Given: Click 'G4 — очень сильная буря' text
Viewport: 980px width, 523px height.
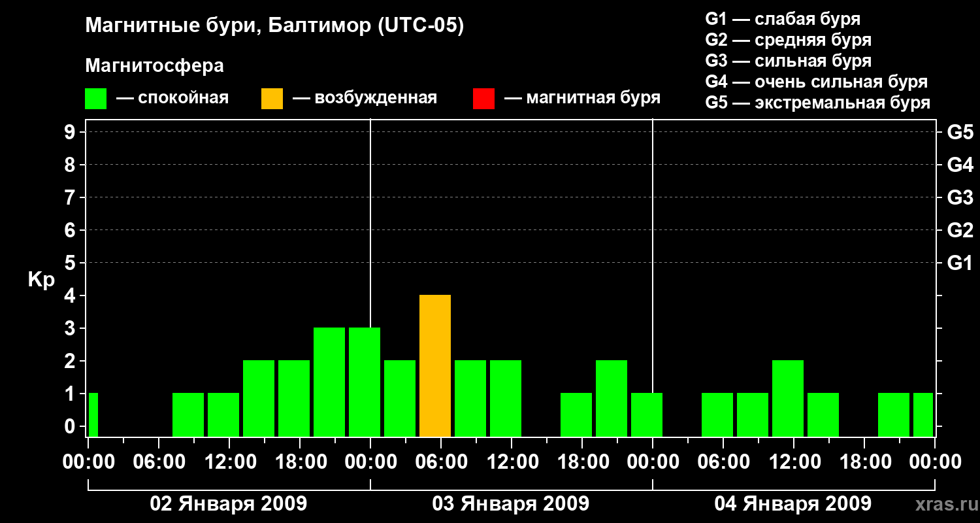Looking at the screenshot, I should (816, 82).
